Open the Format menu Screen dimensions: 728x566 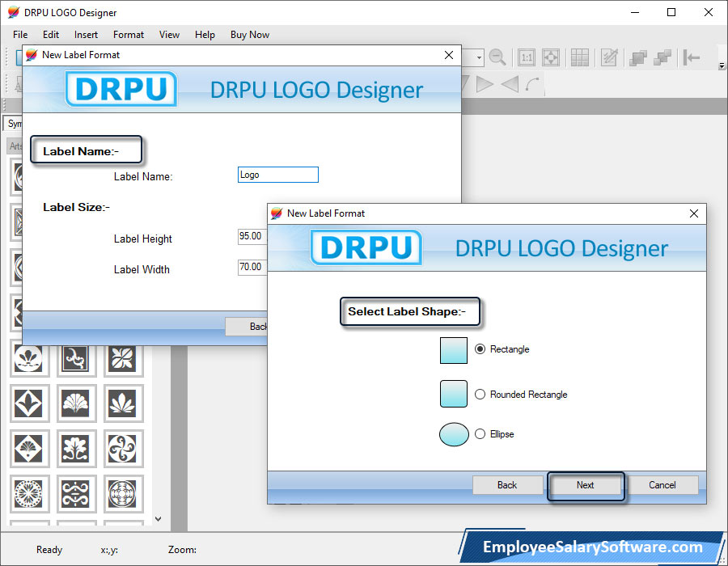pyautogui.click(x=128, y=35)
